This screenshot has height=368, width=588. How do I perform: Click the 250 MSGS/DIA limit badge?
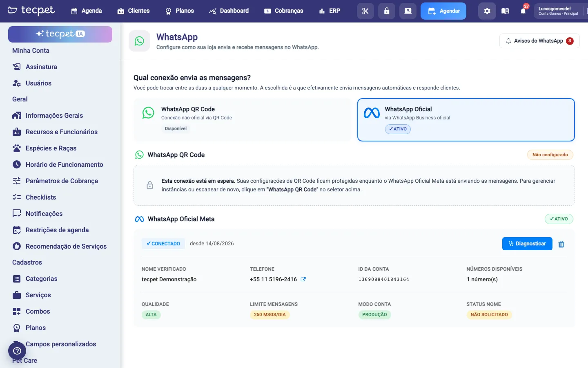coord(270,315)
